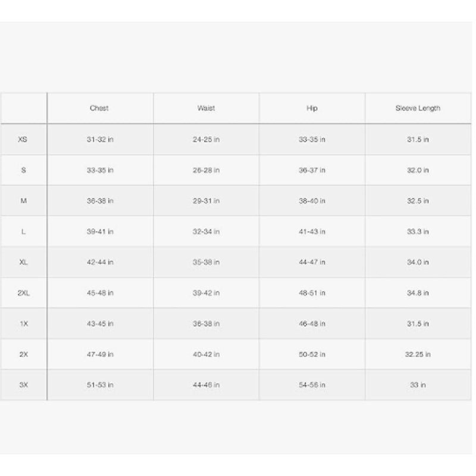Screen dimensions: 476x476
Task: Click the 1X size row label
Action: 24,324
